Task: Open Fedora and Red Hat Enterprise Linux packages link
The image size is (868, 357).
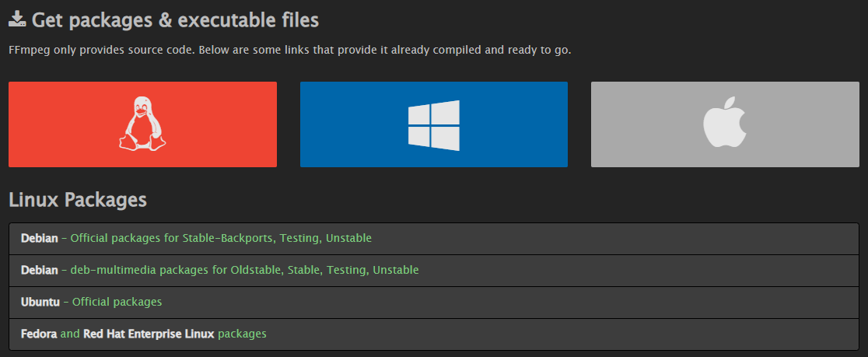Action: click(434, 334)
